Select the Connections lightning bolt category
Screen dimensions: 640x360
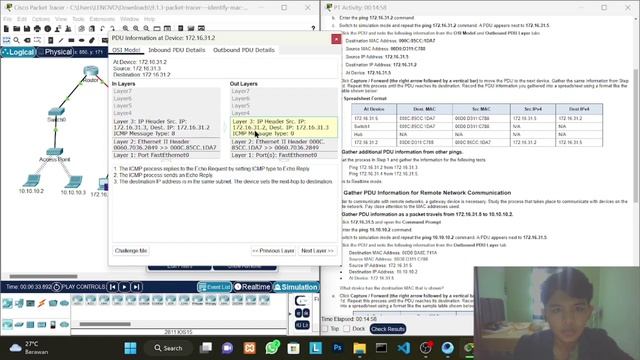pyautogui.click(x=42, y=303)
